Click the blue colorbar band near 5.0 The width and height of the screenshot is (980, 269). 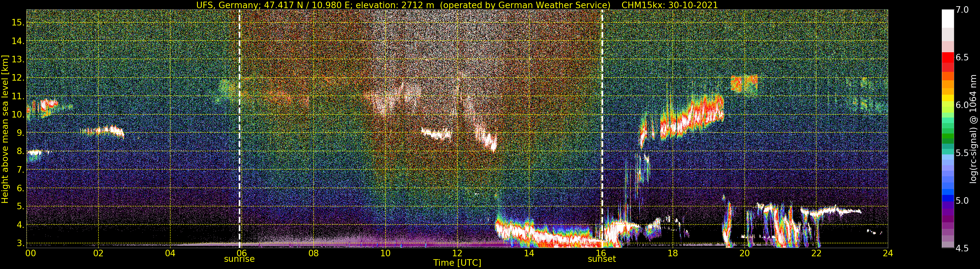tap(948, 198)
